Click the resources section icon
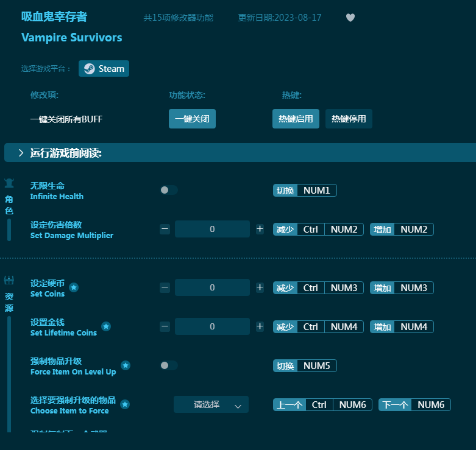The height and width of the screenshot is (450, 476). 9,280
